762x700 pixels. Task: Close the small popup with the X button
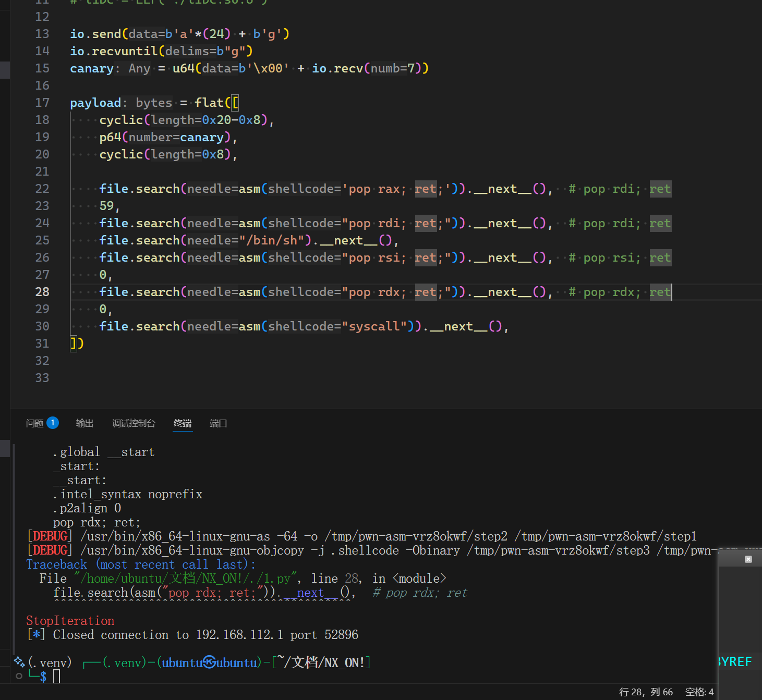coord(748,559)
